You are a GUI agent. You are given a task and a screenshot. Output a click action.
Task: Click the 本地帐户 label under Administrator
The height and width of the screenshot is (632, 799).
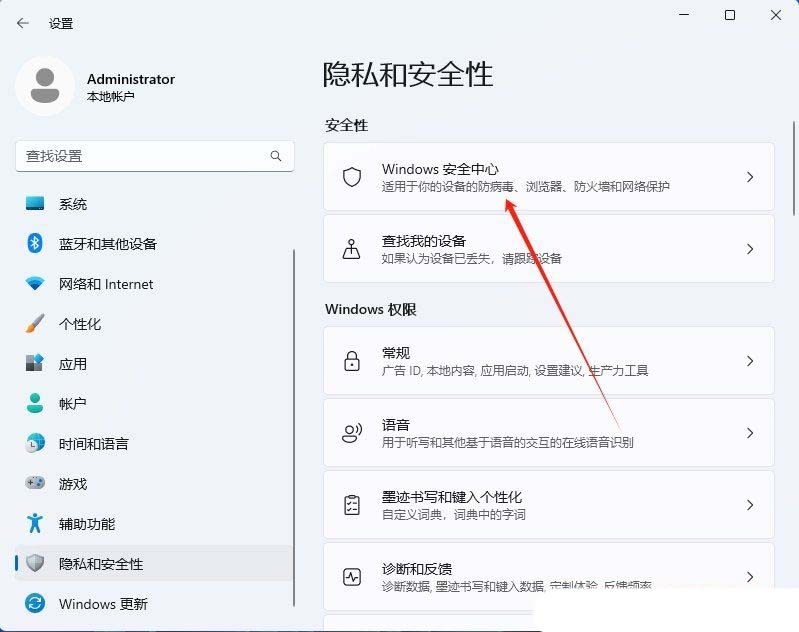(111, 96)
